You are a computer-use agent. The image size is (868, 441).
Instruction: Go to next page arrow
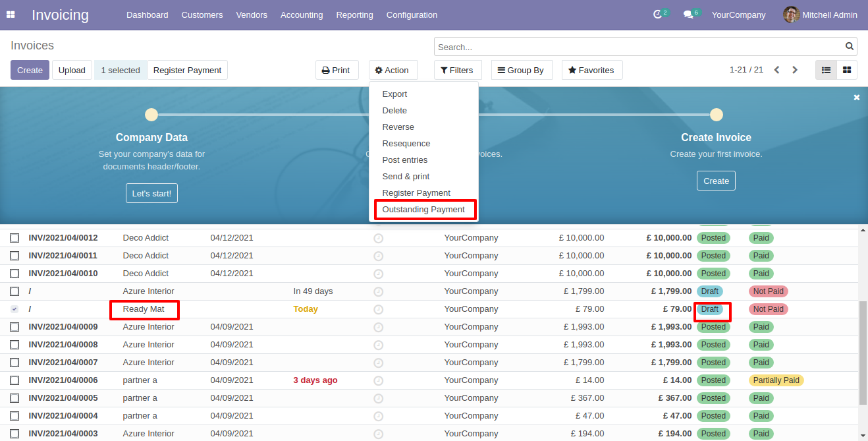[x=795, y=70]
